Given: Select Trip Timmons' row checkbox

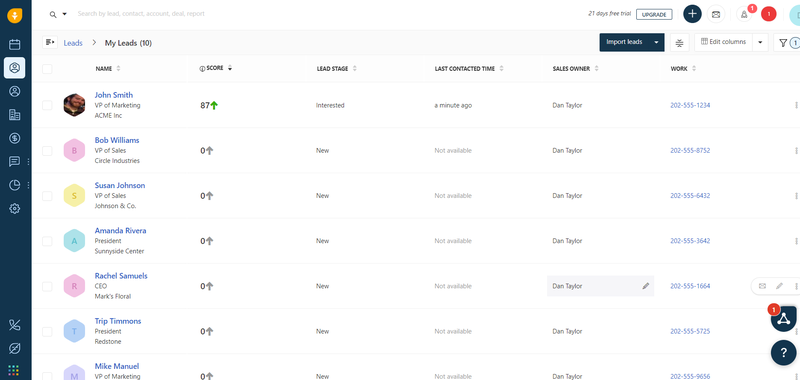Looking at the screenshot, I should (47, 332).
